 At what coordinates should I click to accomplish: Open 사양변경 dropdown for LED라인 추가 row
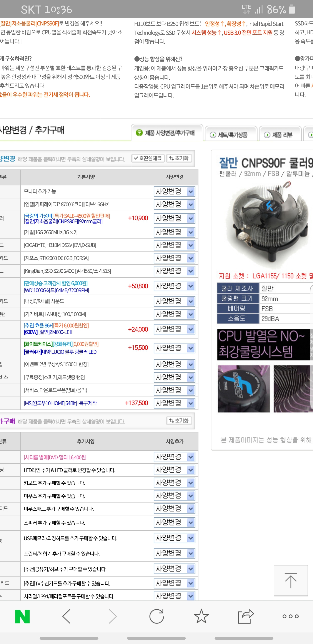(x=174, y=470)
